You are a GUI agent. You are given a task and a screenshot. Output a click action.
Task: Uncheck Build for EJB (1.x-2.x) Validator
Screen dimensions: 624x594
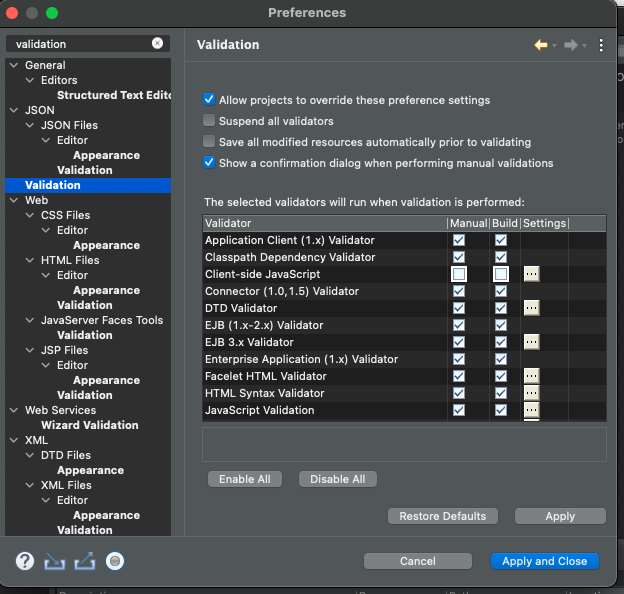501,325
